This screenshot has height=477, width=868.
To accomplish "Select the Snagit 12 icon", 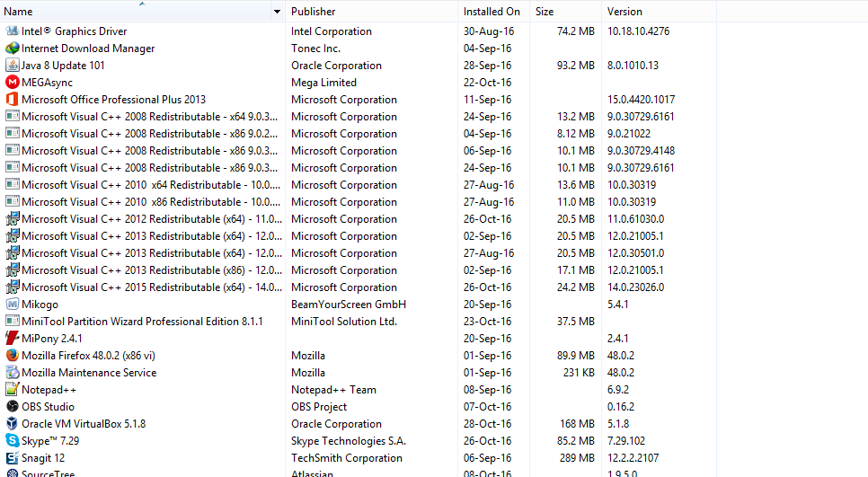I will (13, 457).
